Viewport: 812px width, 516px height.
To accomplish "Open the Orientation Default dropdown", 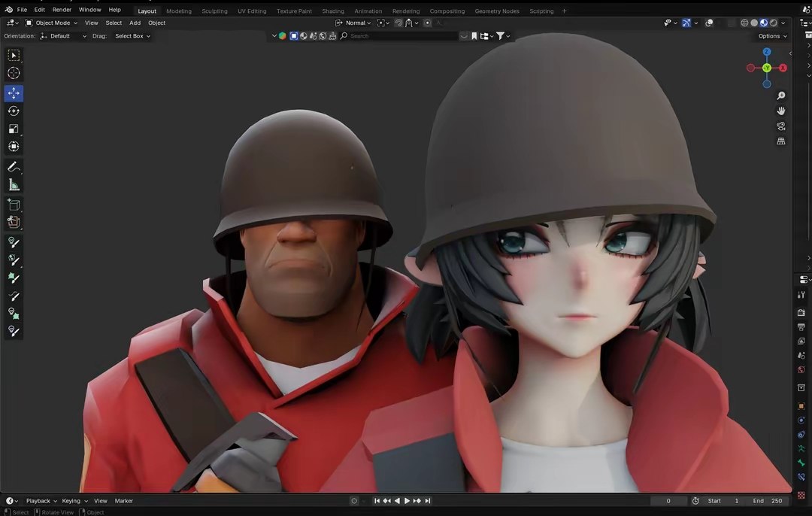I will [x=63, y=36].
